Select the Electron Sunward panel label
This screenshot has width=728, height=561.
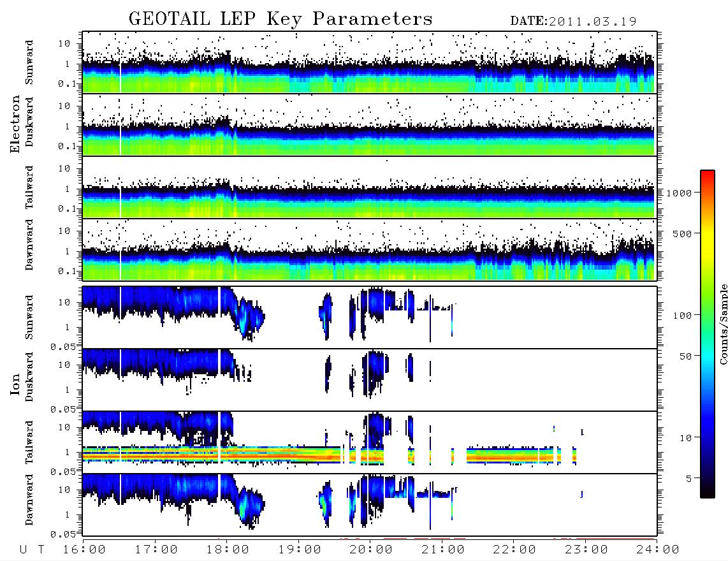point(29,62)
